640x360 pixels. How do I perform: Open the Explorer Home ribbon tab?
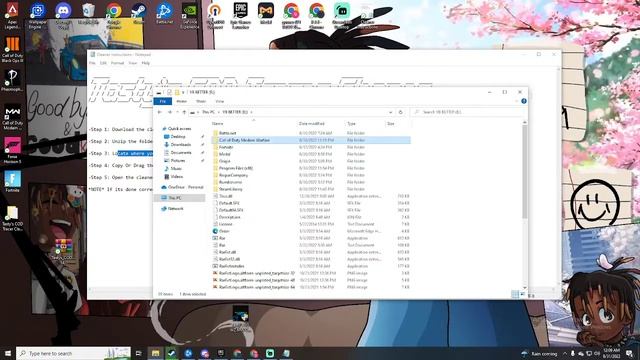182,101
